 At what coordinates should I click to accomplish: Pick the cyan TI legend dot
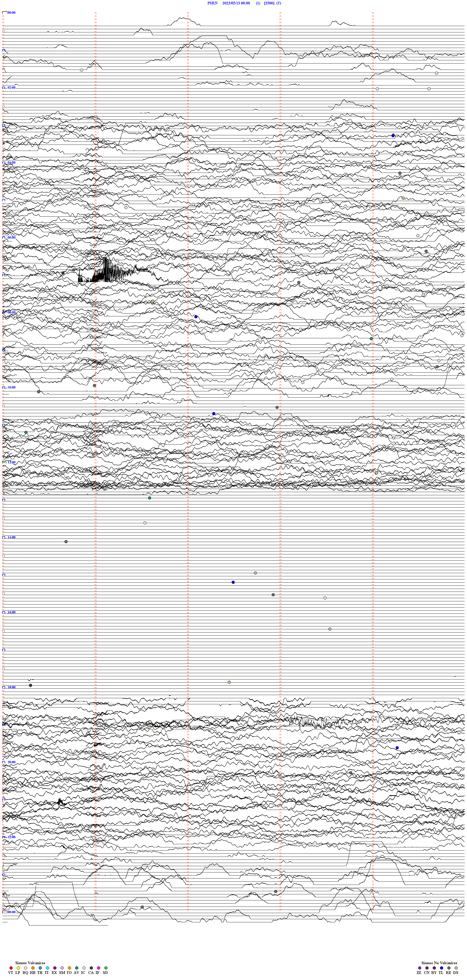(47, 968)
